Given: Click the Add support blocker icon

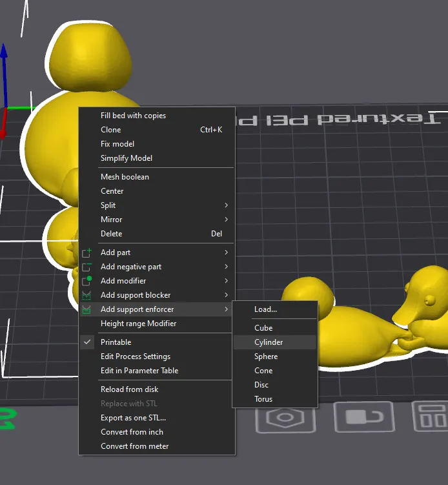Looking at the screenshot, I should tap(87, 295).
